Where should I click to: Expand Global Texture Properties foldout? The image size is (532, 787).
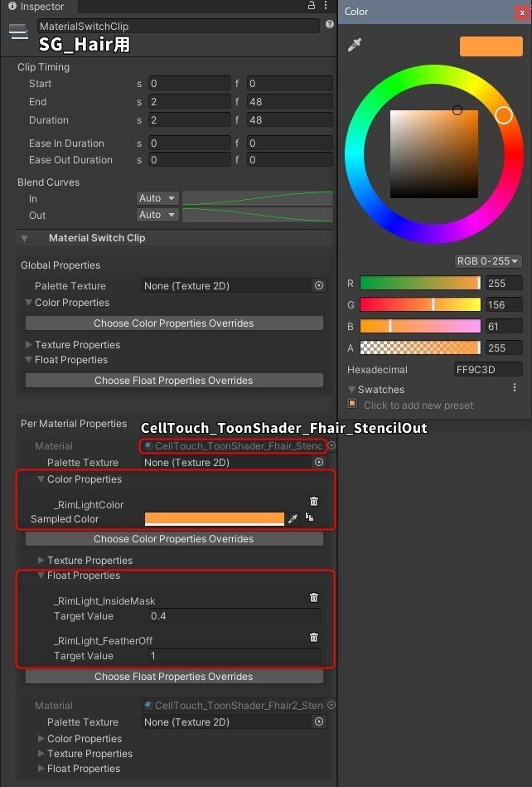tap(28, 345)
